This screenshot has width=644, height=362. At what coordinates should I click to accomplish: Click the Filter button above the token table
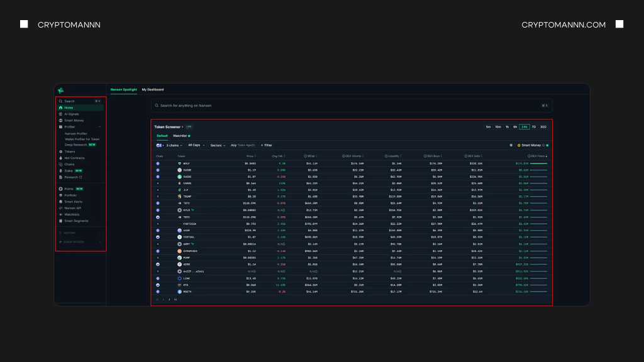(x=267, y=145)
